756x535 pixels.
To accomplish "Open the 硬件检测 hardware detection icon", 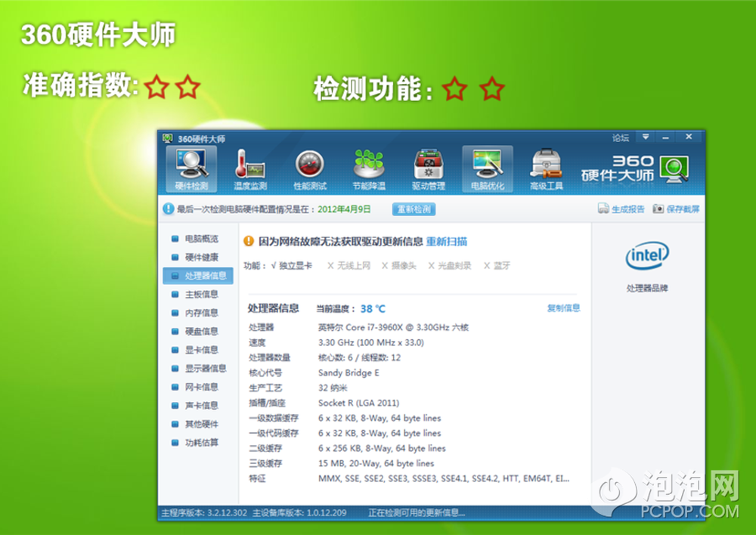I will 191,169.
